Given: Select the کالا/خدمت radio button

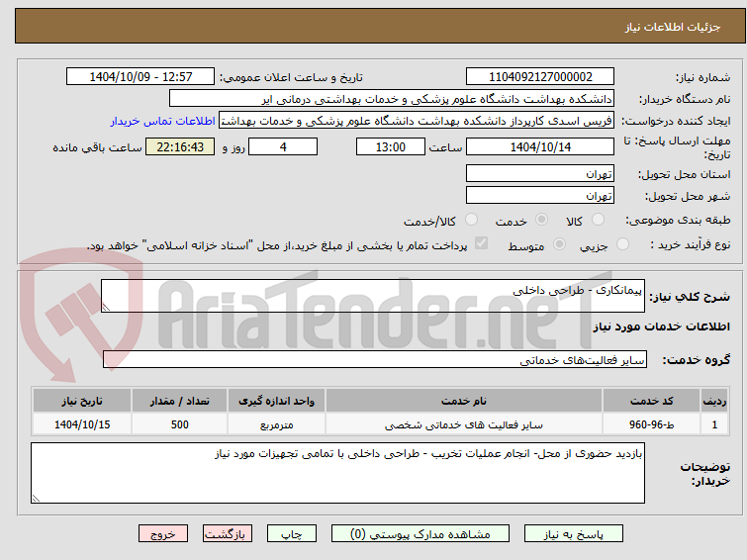Looking at the screenshot, I should click(471, 220).
